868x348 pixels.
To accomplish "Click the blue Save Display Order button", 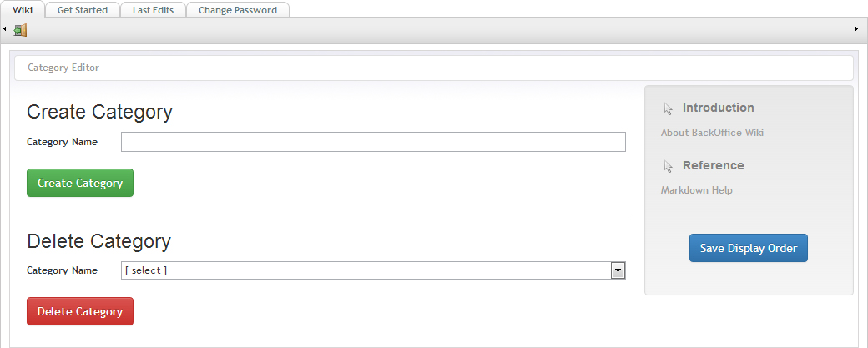I will (x=749, y=248).
